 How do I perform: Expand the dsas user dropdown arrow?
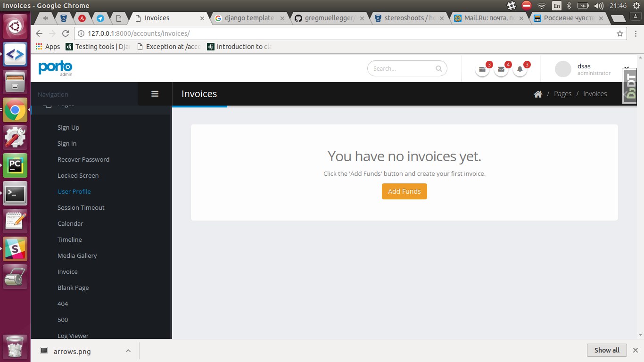click(627, 69)
